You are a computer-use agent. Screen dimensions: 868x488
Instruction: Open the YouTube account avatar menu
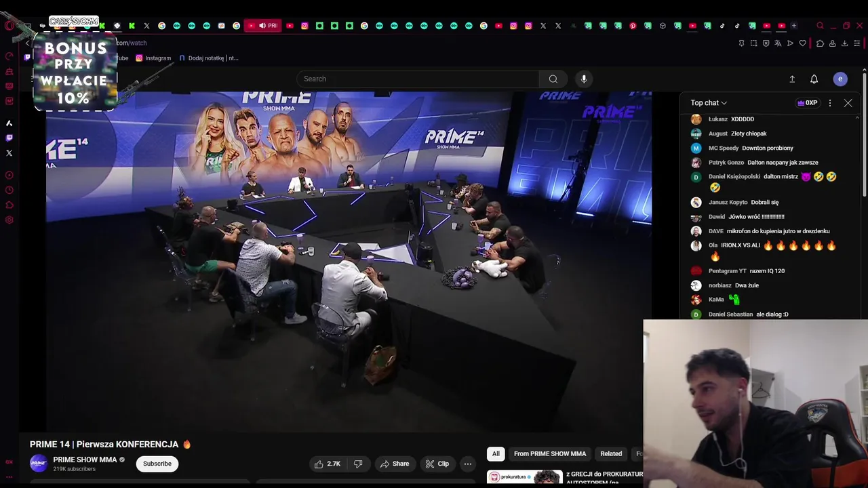tap(840, 79)
